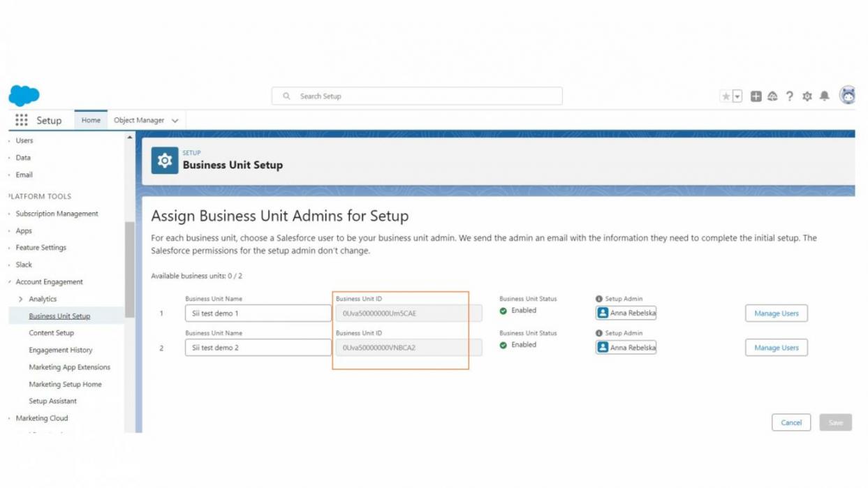Viewport: 868px width, 488px height.
Task: Expand the Analytics sidebar subsection
Action: click(20, 299)
